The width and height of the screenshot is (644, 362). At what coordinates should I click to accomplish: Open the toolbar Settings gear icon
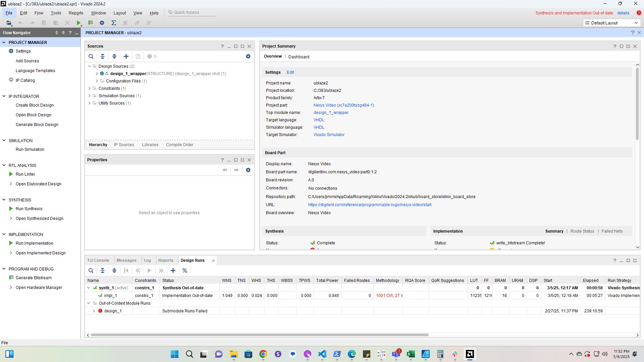102,23
